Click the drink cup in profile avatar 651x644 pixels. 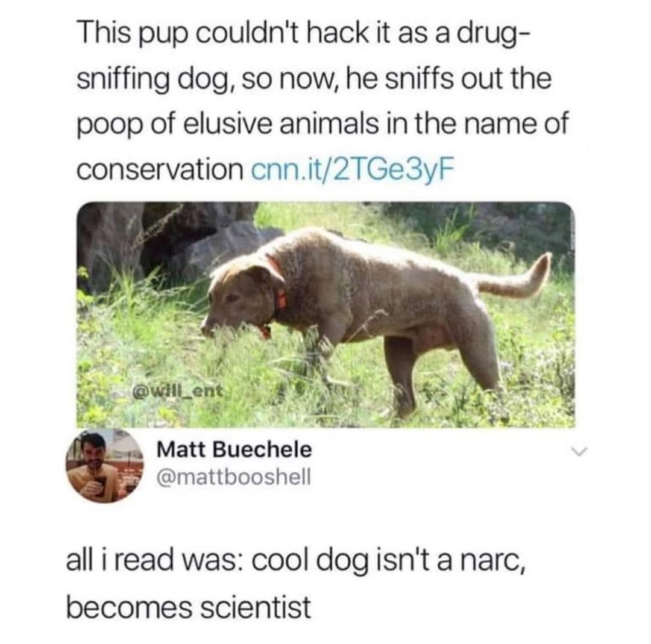point(100,486)
